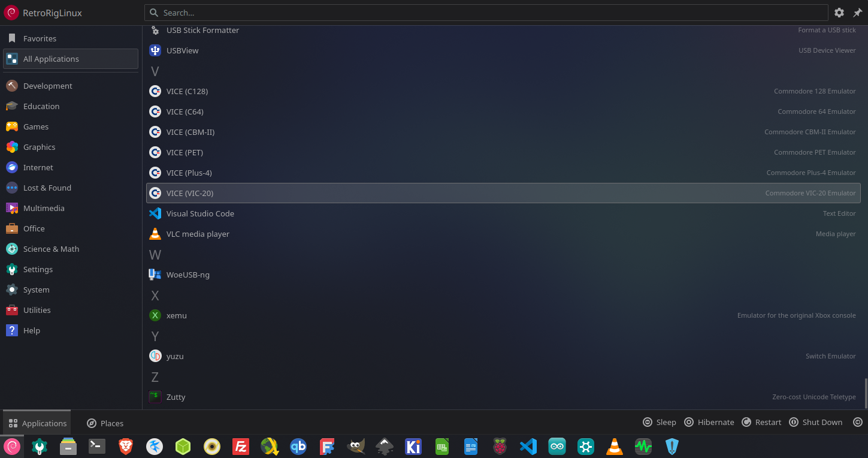Switch to the Places tab
Viewport: 868px width, 458px height.
pos(105,423)
